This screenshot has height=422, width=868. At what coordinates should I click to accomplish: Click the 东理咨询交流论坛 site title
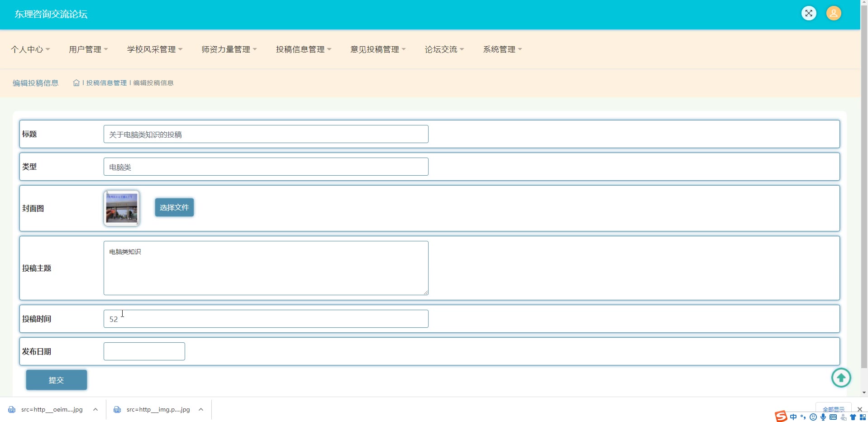point(51,14)
